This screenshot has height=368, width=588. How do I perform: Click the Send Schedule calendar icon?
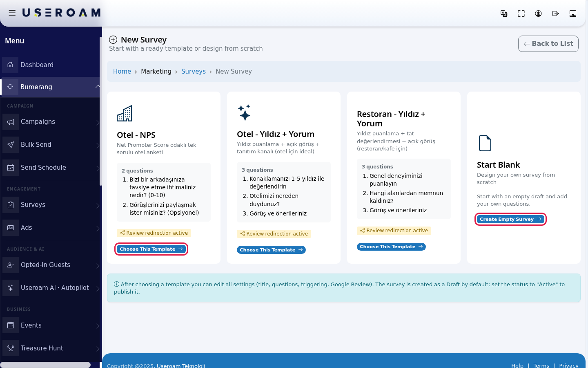(x=11, y=168)
